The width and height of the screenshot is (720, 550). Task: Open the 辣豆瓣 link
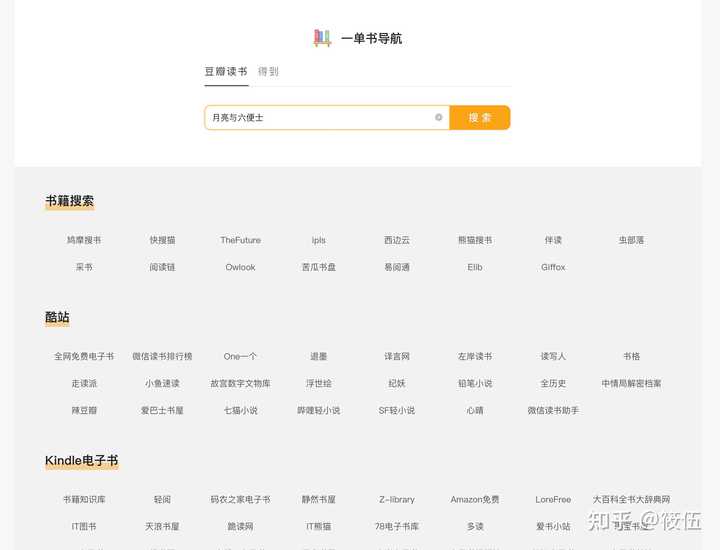[84, 410]
